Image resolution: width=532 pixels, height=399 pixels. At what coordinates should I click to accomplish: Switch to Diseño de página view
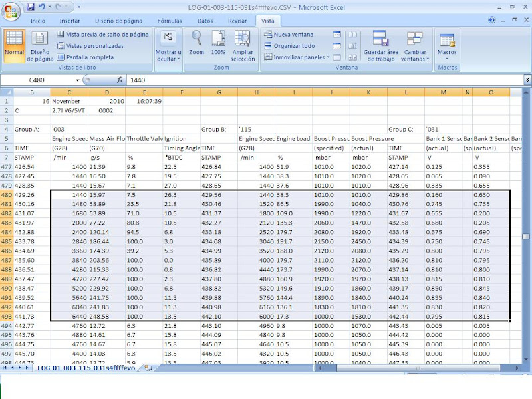click(40, 45)
